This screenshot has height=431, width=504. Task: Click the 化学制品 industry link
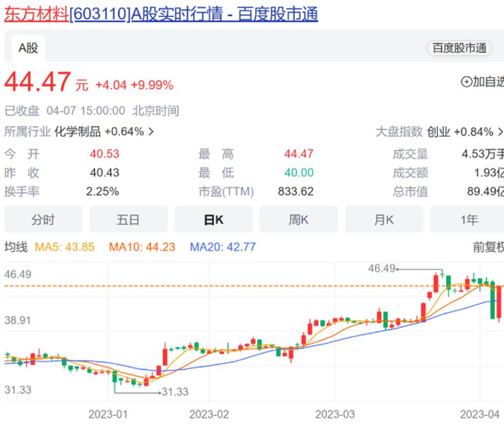click(78, 131)
